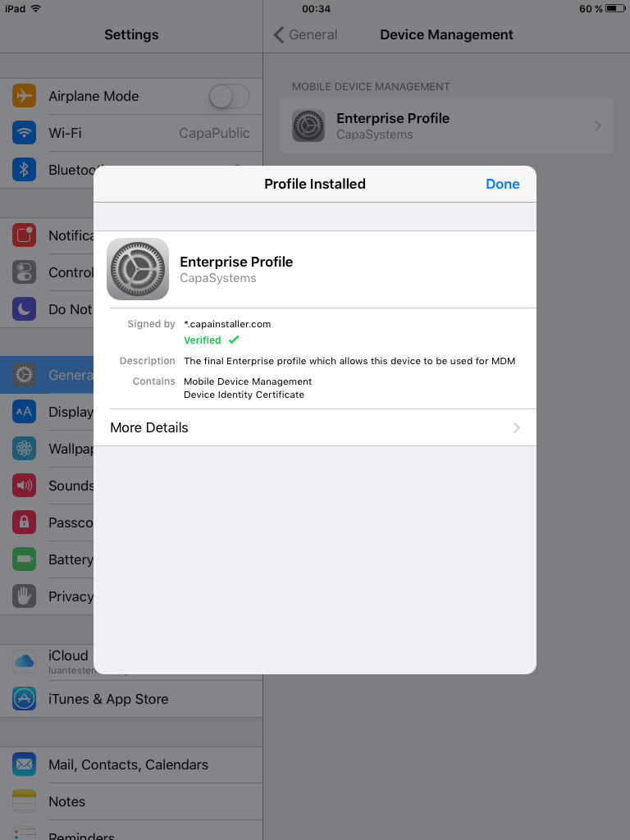Go back to General
The height and width of the screenshot is (840, 630).
306,34
